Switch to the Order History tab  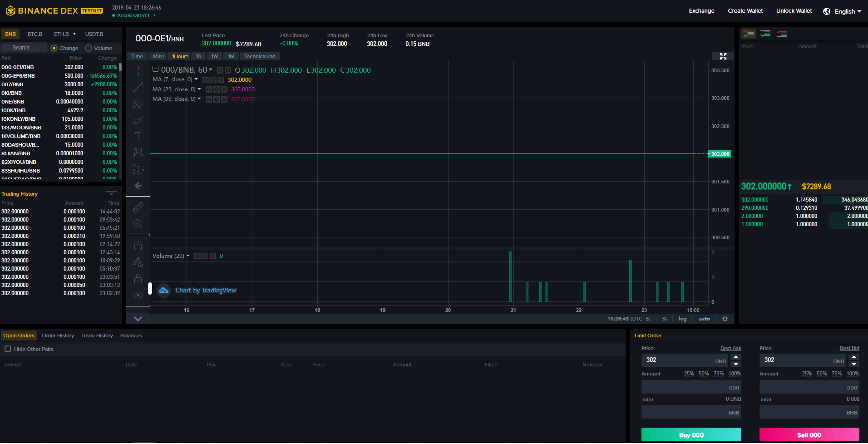[x=58, y=335]
